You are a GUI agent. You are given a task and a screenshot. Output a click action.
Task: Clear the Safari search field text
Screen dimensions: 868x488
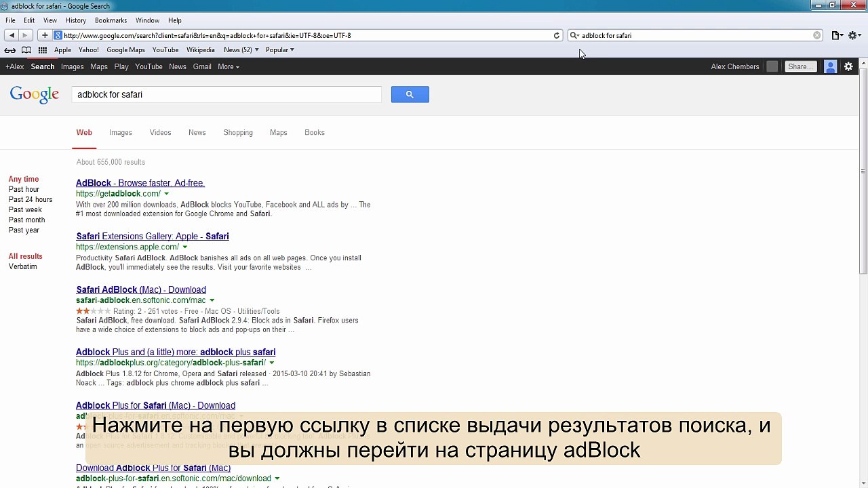(x=817, y=35)
